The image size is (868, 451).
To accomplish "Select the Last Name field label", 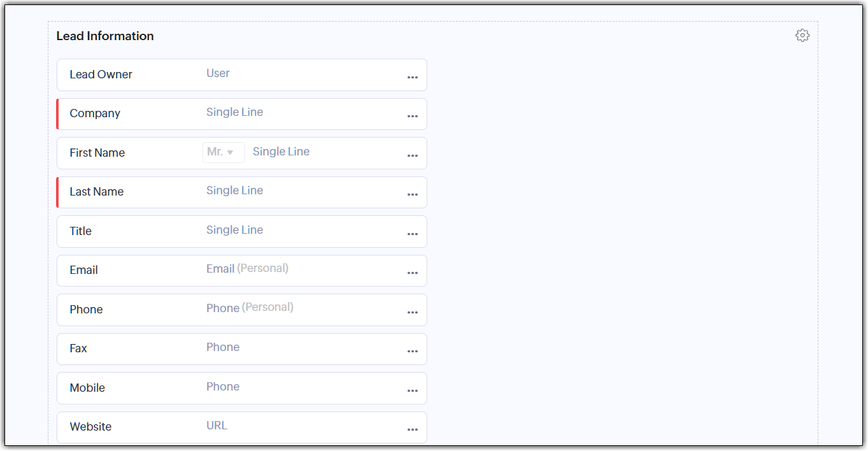I will (97, 192).
